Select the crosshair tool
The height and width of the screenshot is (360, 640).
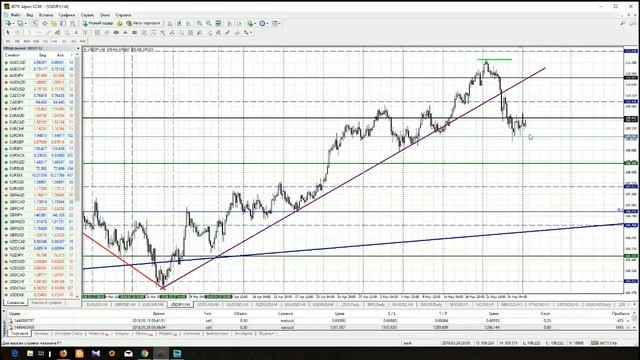pos(17,32)
